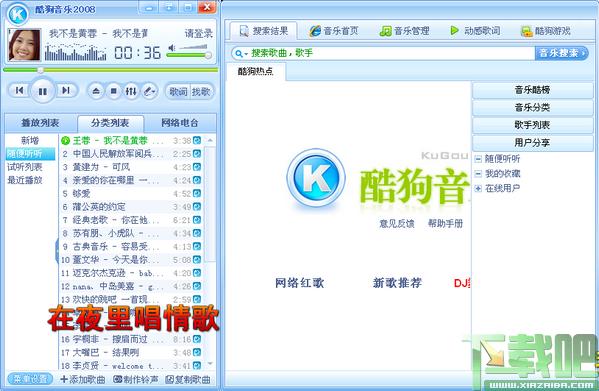The height and width of the screenshot is (391, 599).
Task: Open the search type dropdown magnifier
Action: coord(241,53)
